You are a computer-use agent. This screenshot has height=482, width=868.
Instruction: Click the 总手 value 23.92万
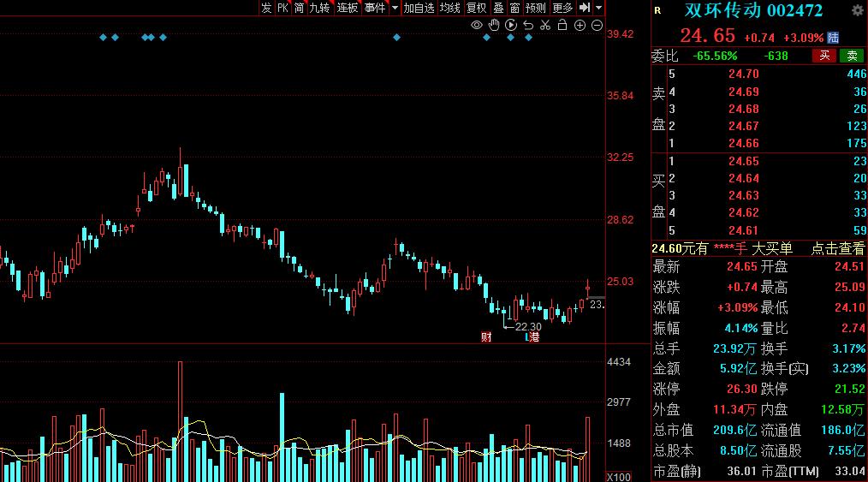pyautogui.click(x=734, y=348)
